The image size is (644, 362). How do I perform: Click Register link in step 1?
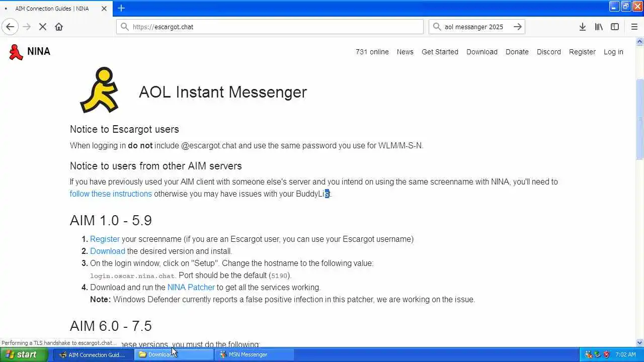tap(105, 239)
